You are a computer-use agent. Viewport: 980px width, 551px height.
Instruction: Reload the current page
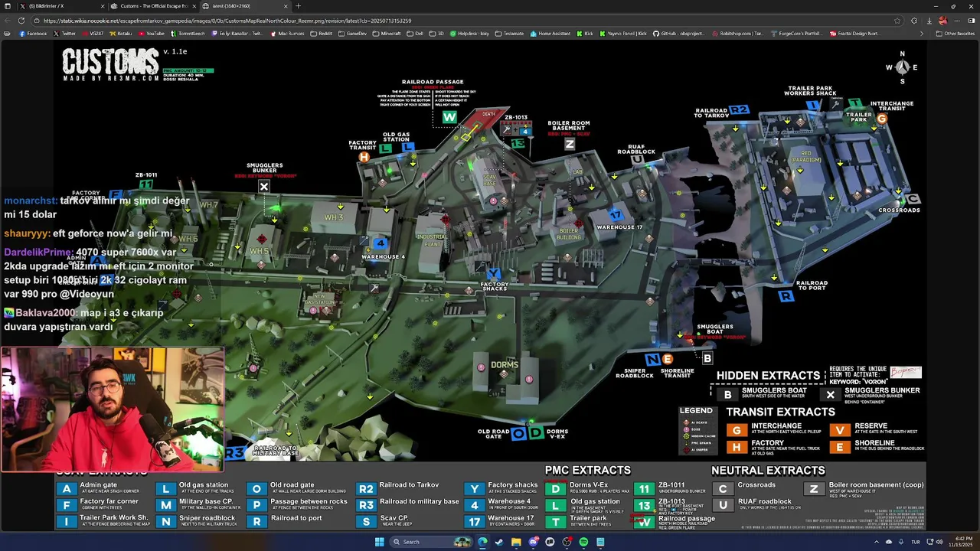21,21
